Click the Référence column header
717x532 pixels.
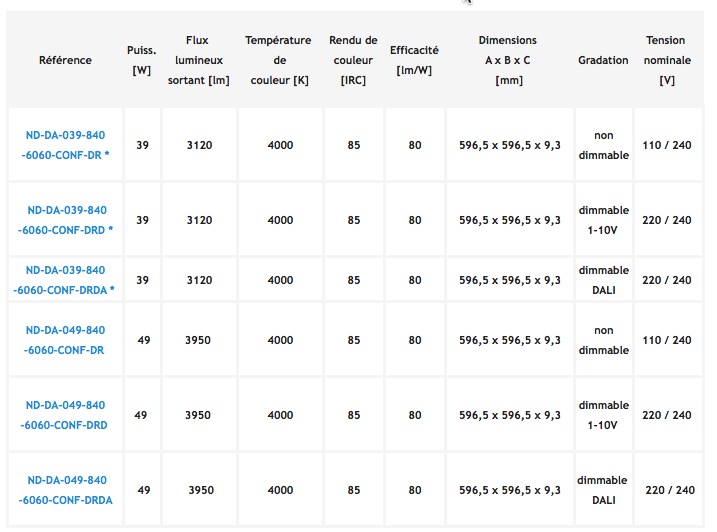pos(65,60)
